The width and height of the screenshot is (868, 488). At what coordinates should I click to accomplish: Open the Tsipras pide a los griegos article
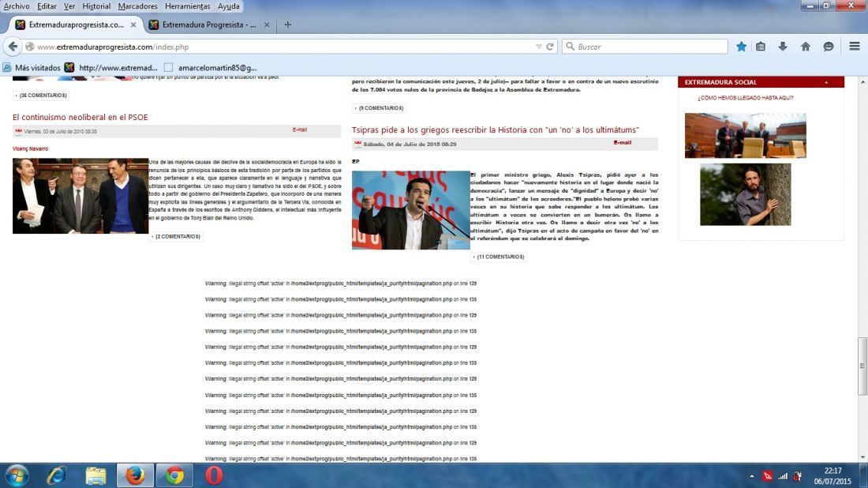click(496, 130)
